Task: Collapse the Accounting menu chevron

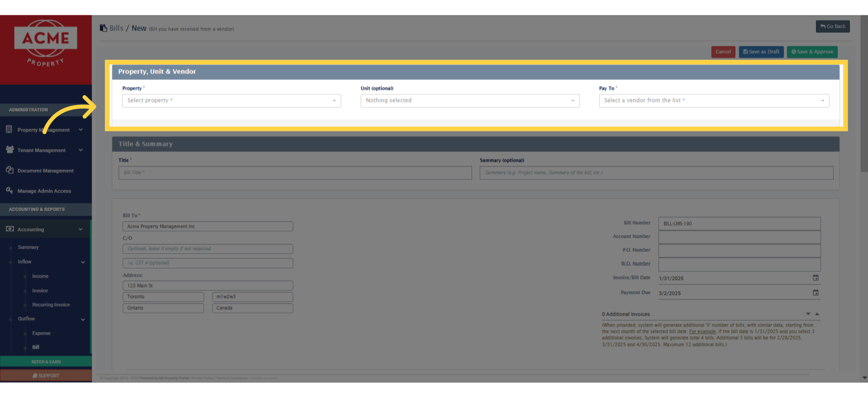Action: (80, 229)
